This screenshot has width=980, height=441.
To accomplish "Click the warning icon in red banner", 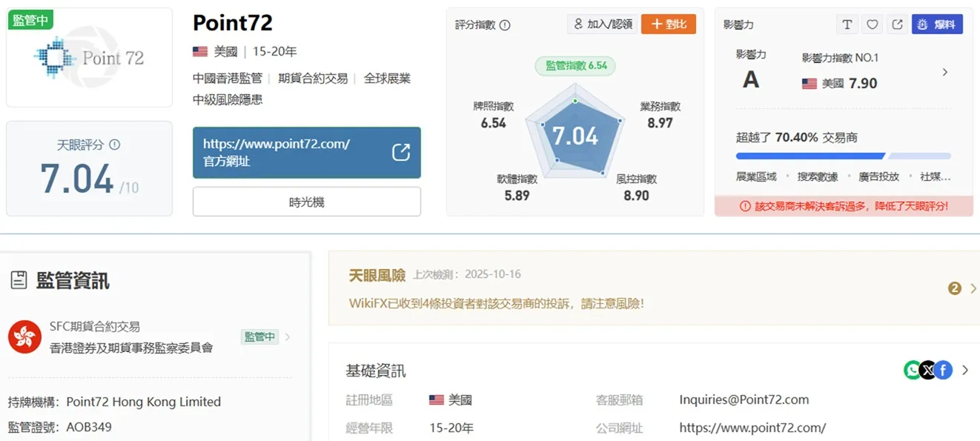I will (x=745, y=206).
